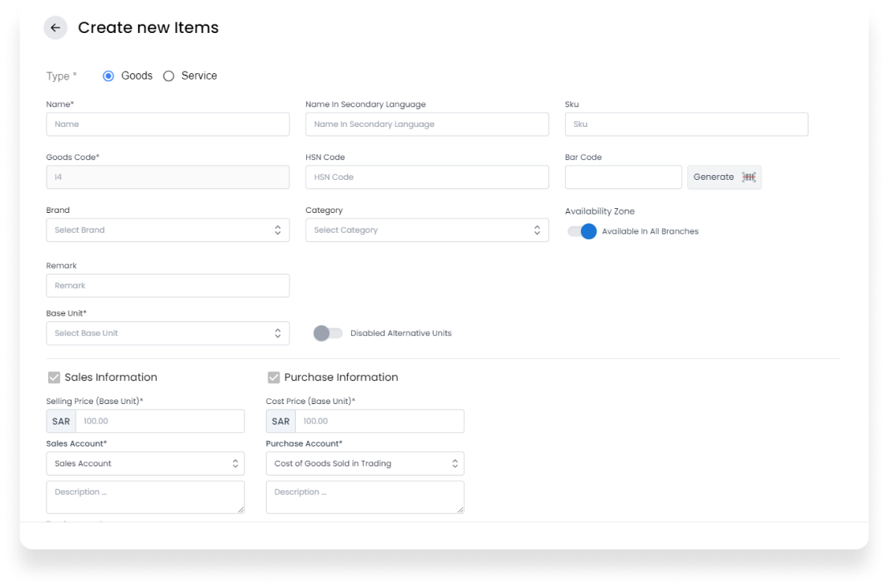Viewport: 888px width, 588px height.
Task: Open the Select Base Unit dropdown
Action: click(x=168, y=333)
